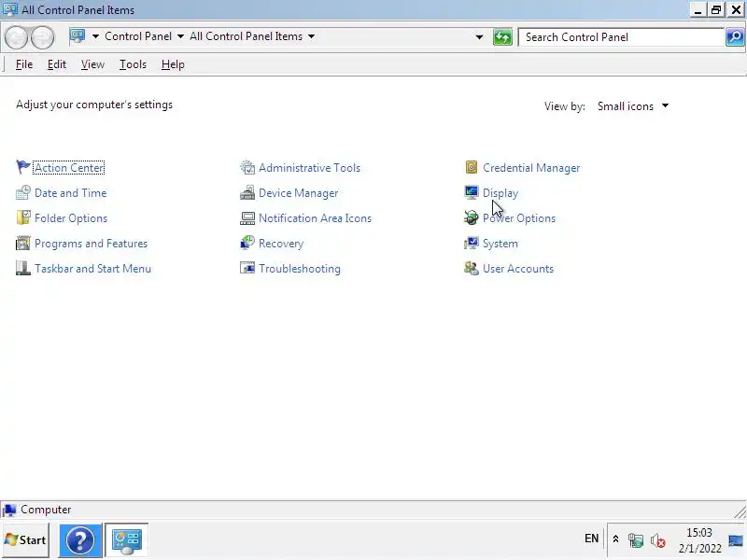Click the Device Manager icon
This screenshot has height=560, width=747.
point(247,192)
